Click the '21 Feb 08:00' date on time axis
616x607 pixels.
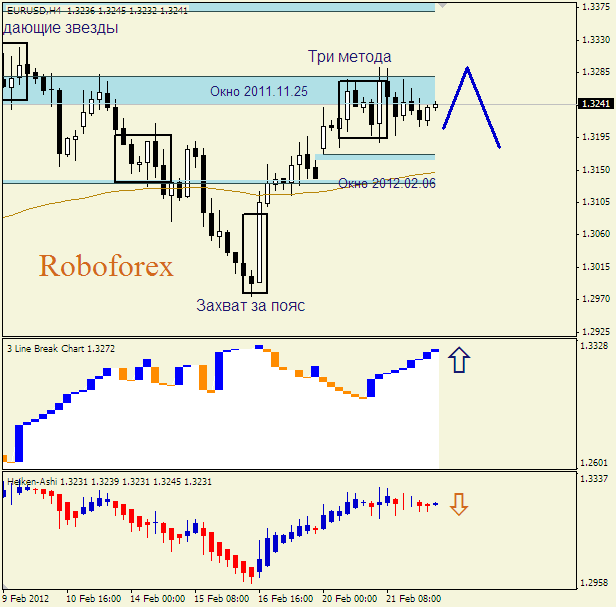tap(415, 598)
